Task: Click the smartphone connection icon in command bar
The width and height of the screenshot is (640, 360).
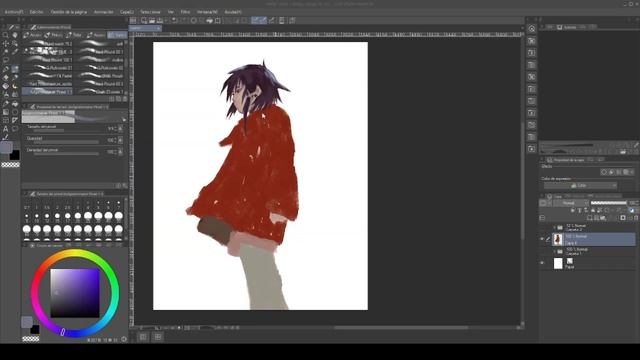Action: tap(282, 20)
